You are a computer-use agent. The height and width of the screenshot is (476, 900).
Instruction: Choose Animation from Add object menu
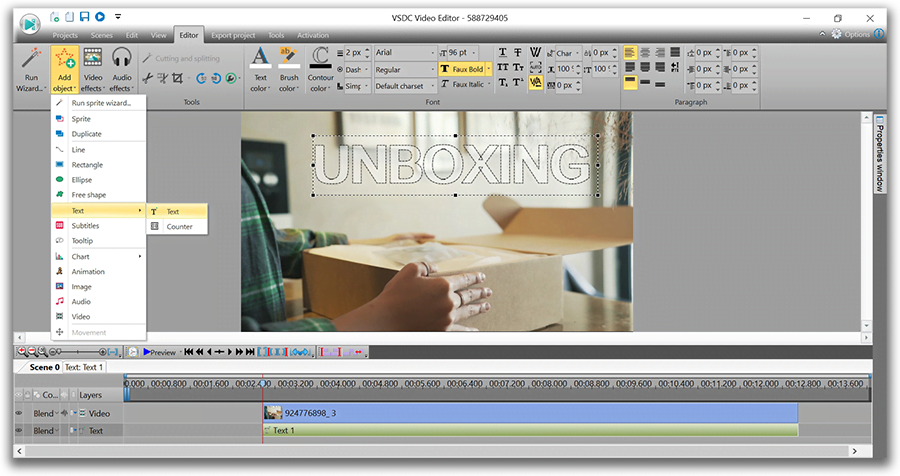(99, 272)
